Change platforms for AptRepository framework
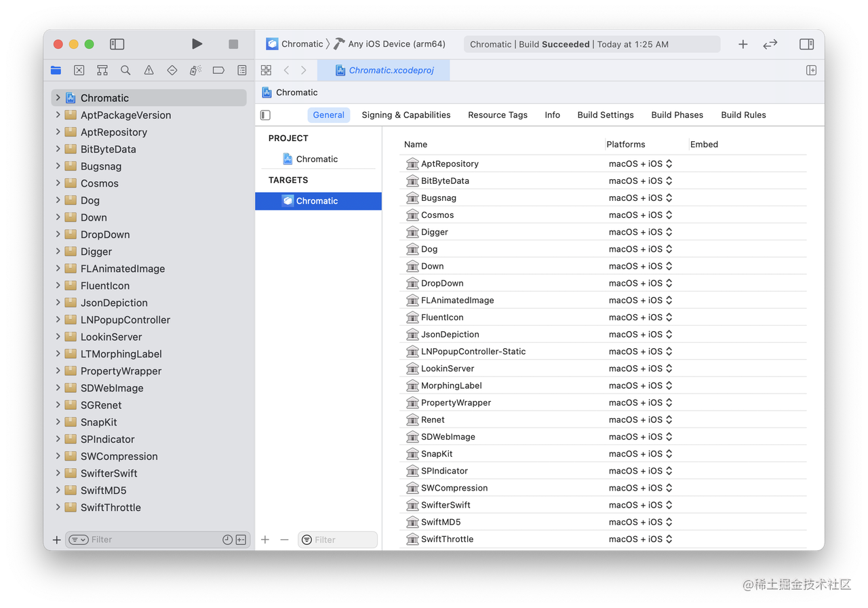The height and width of the screenshot is (608, 868). click(x=640, y=164)
